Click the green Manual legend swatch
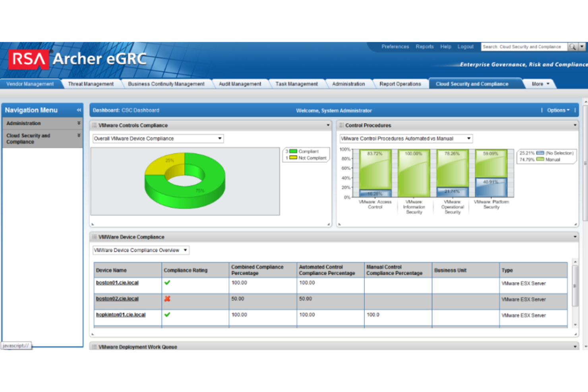This screenshot has width=588, height=392. point(540,159)
